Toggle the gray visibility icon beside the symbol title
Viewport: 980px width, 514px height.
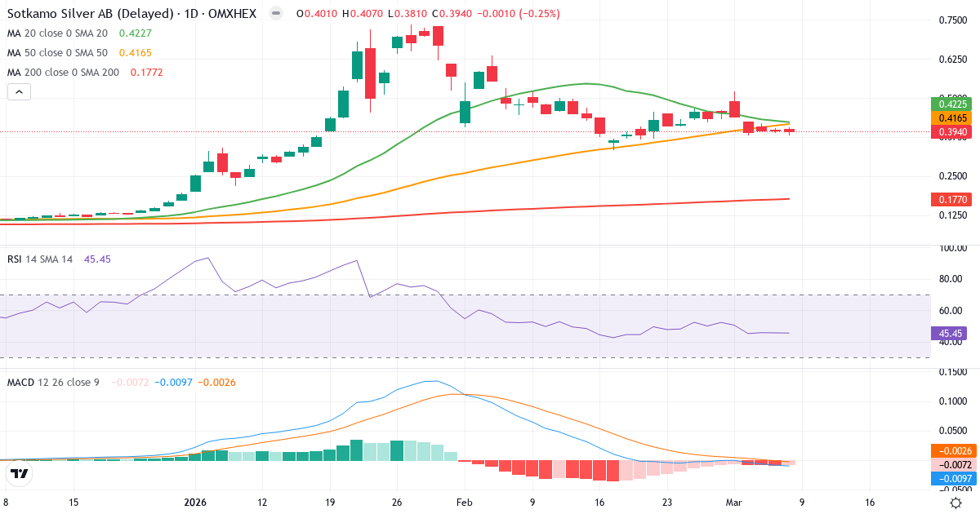[276, 13]
